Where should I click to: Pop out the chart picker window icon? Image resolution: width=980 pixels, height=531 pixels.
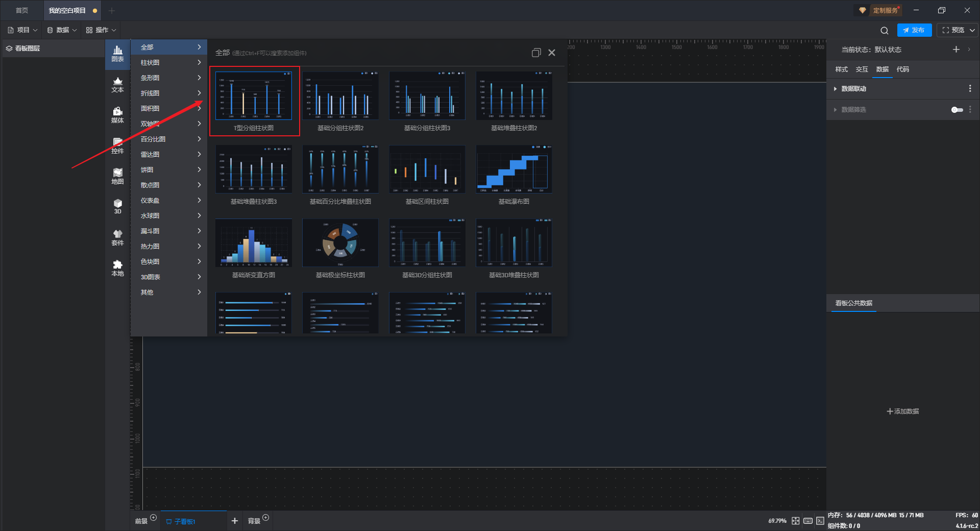coord(536,53)
